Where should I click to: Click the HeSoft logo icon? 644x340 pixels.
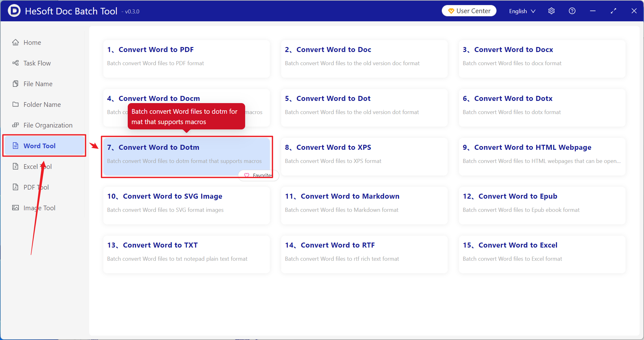pos(14,11)
